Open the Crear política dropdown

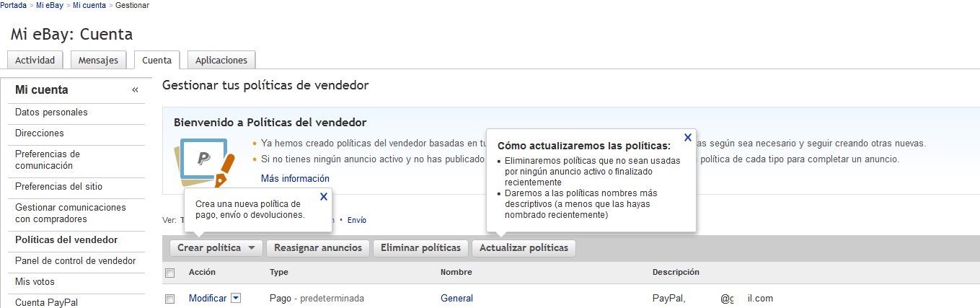click(216, 248)
